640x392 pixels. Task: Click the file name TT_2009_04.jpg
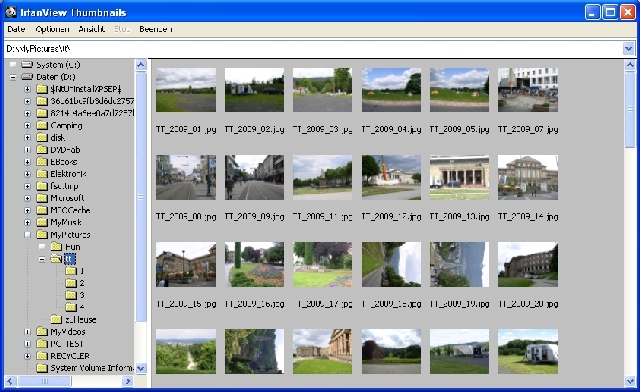pyautogui.click(x=391, y=129)
